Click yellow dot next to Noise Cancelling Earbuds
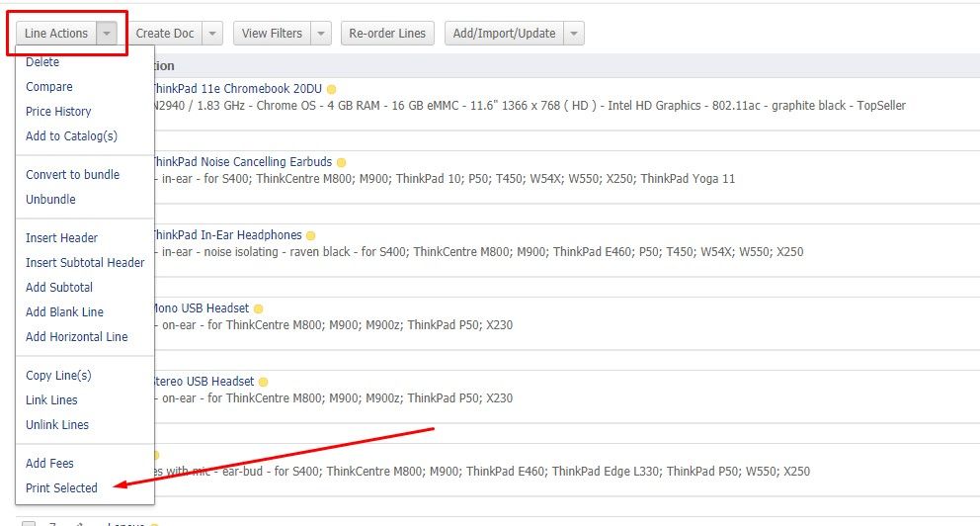This screenshot has height=526, width=980. point(341,162)
